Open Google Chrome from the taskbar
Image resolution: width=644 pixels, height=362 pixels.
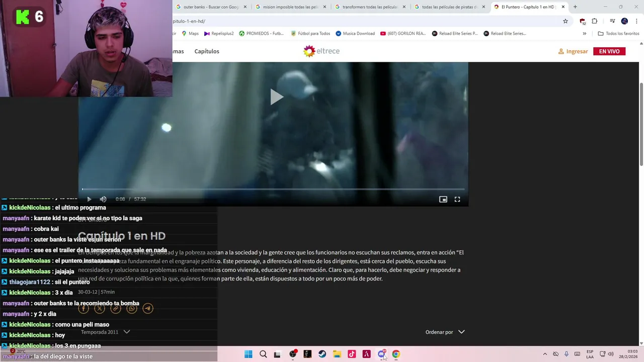tap(396, 354)
